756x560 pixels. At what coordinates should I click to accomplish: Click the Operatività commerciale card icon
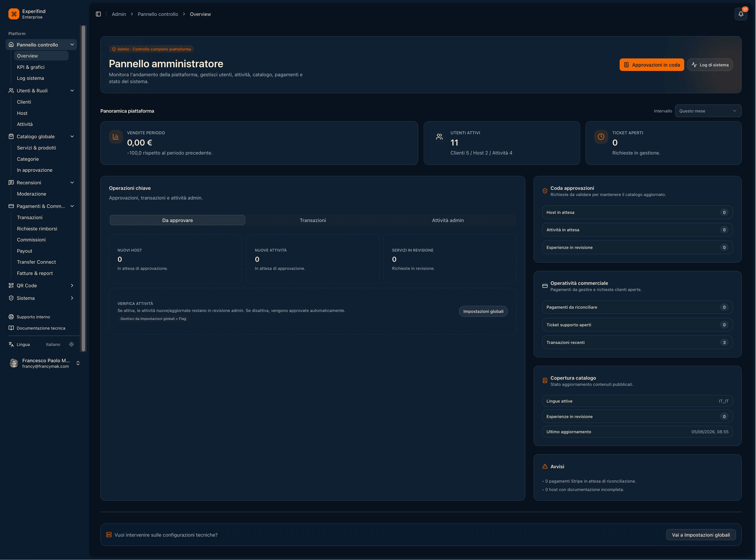point(545,286)
